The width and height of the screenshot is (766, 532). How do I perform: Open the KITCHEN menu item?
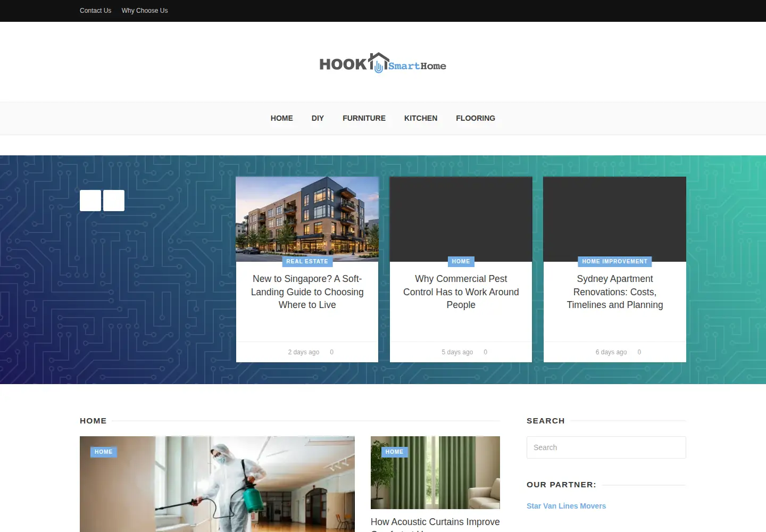[x=421, y=118]
